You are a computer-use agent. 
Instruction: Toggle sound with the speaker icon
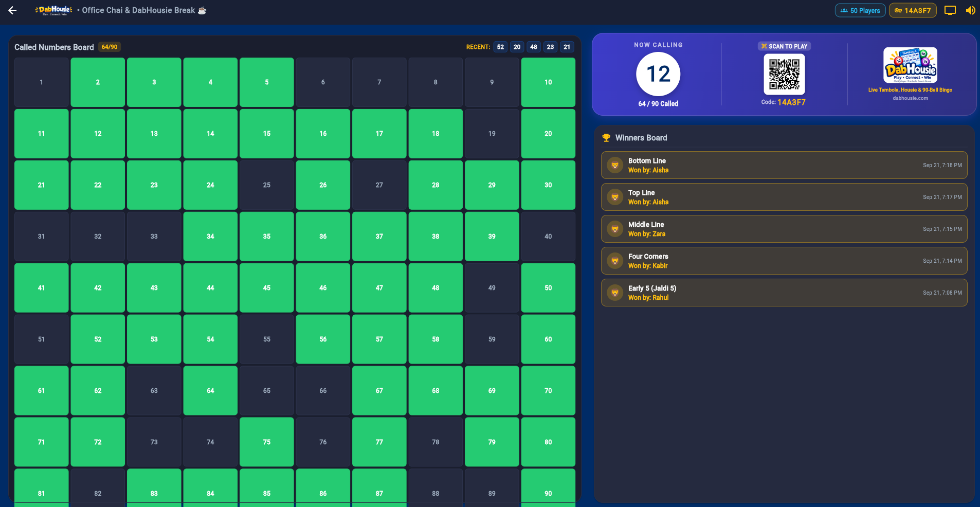970,10
